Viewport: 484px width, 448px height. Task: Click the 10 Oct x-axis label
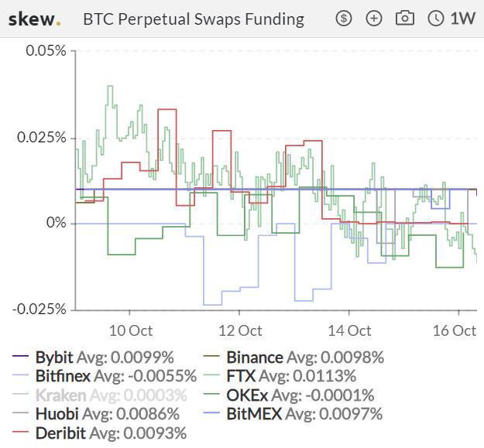pos(131,331)
